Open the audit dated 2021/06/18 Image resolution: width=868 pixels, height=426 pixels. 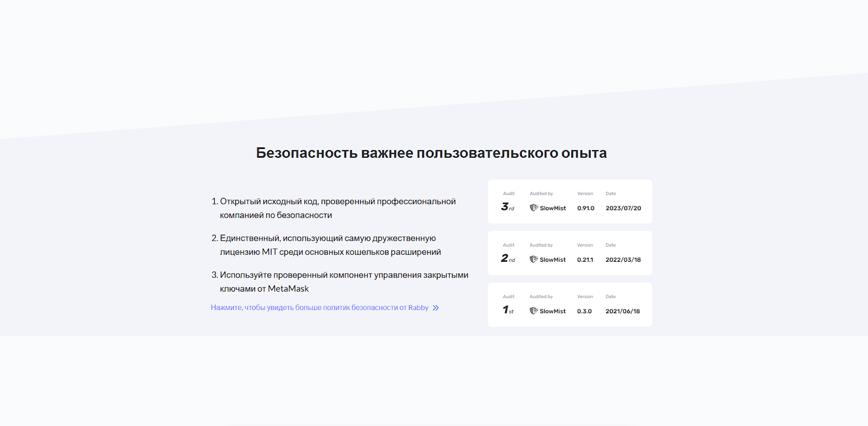622,311
